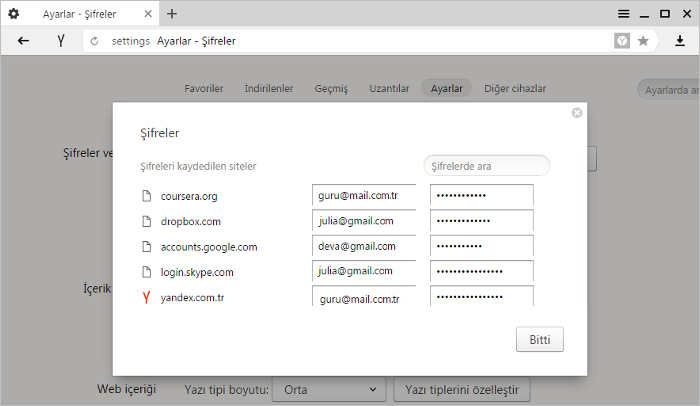Select the accounts.google.com password field
Screen dimensions: 700x406
point(482,246)
